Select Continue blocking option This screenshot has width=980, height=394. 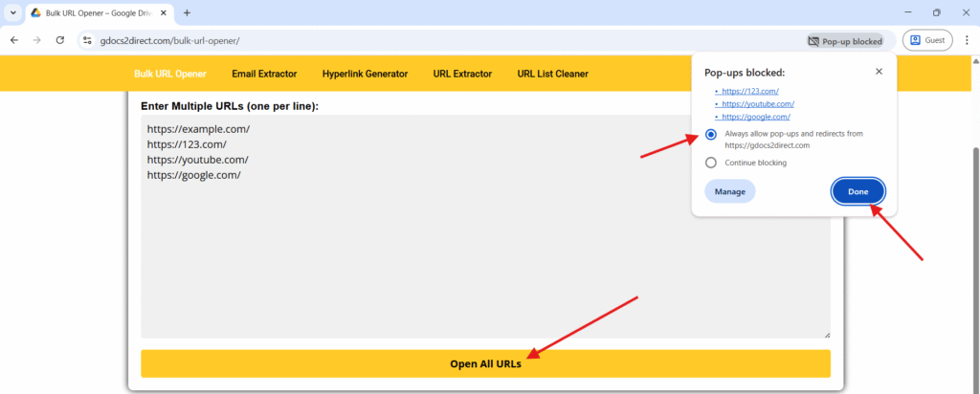coord(710,163)
